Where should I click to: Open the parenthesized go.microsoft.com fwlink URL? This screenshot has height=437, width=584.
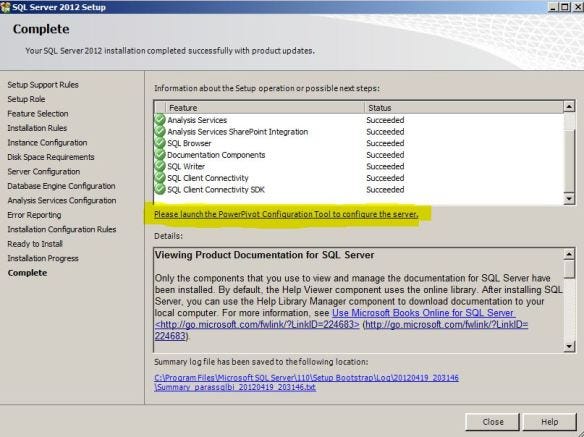coord(446,324)
